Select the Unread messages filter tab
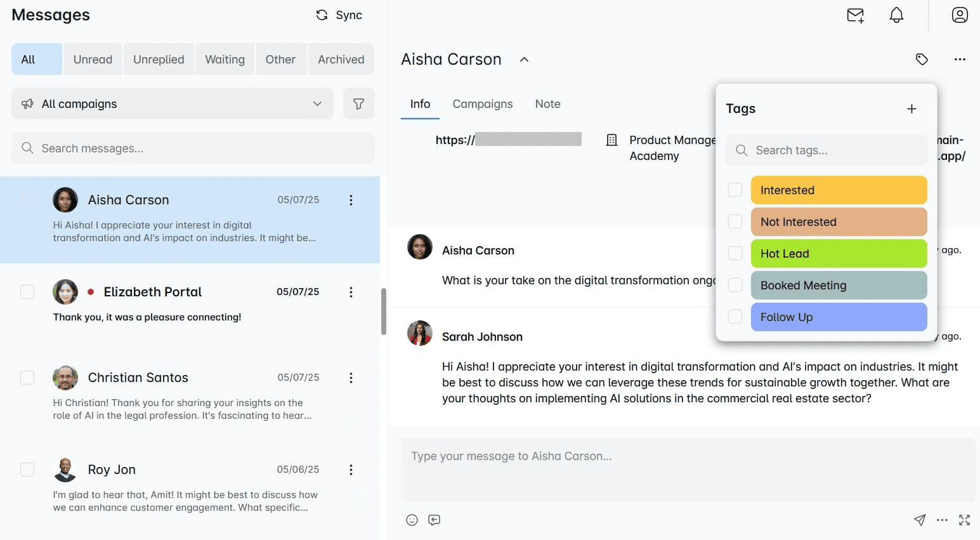The image size is (980, 540). 93,59
